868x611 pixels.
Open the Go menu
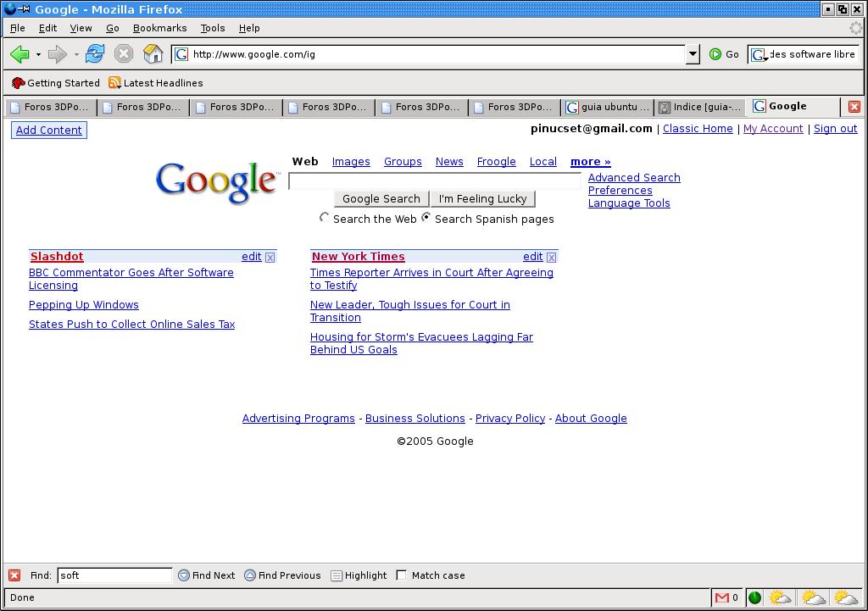click(x=113, y=28)
